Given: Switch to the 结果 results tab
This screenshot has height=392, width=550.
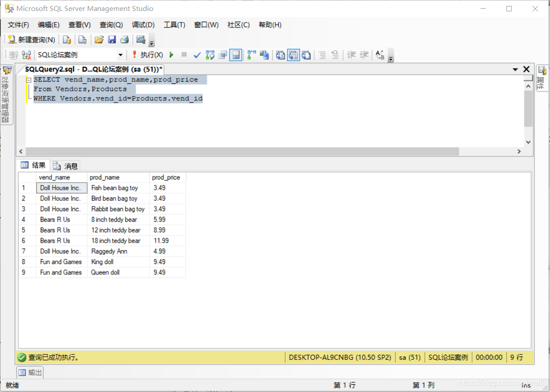Looking at the screenshot, I should [x=33, y=165].
